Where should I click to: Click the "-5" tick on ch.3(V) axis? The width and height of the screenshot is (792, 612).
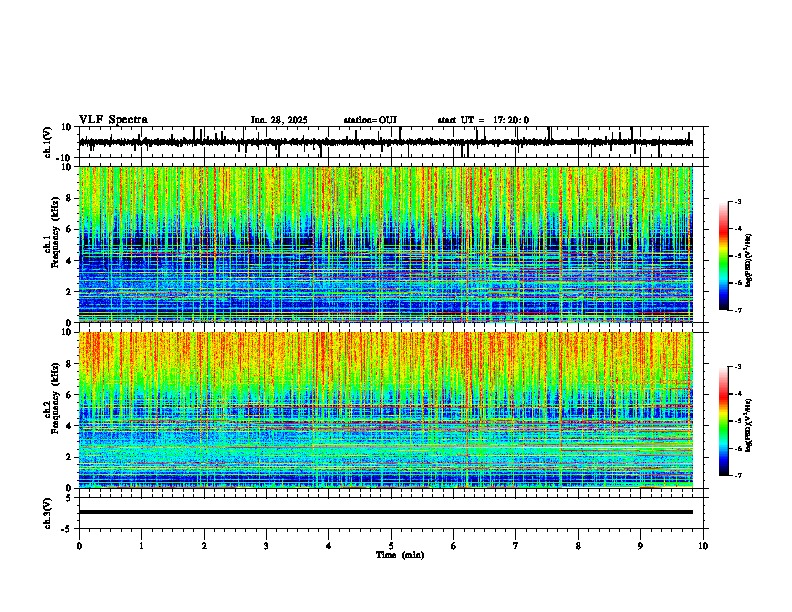[67, 529]
